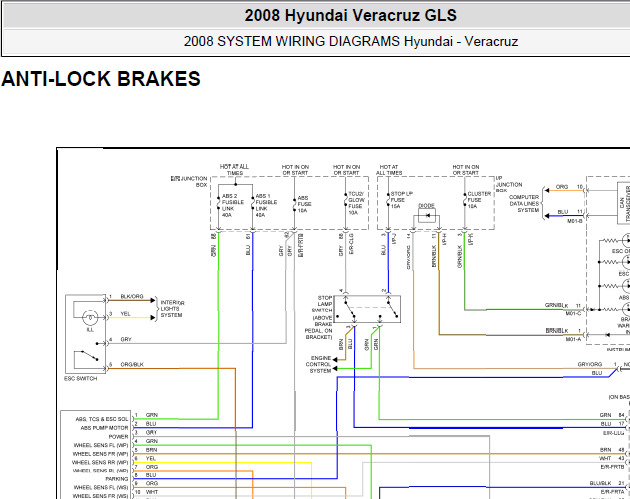Click the 'STOP LAMP SWITCH' label
The width and height of the screenshot is (630, 499).
(x=322, y=304)
